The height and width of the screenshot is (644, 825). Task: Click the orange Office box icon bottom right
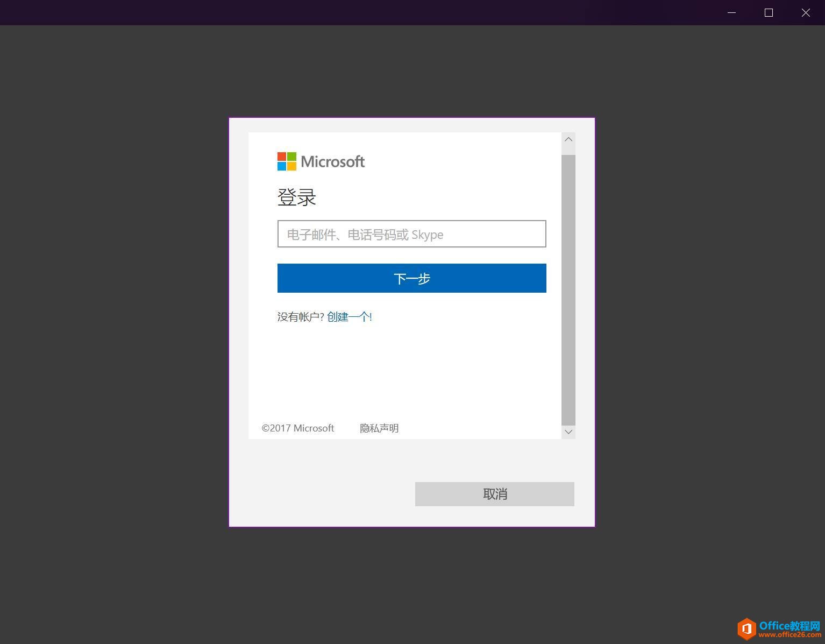pos(746,628)
